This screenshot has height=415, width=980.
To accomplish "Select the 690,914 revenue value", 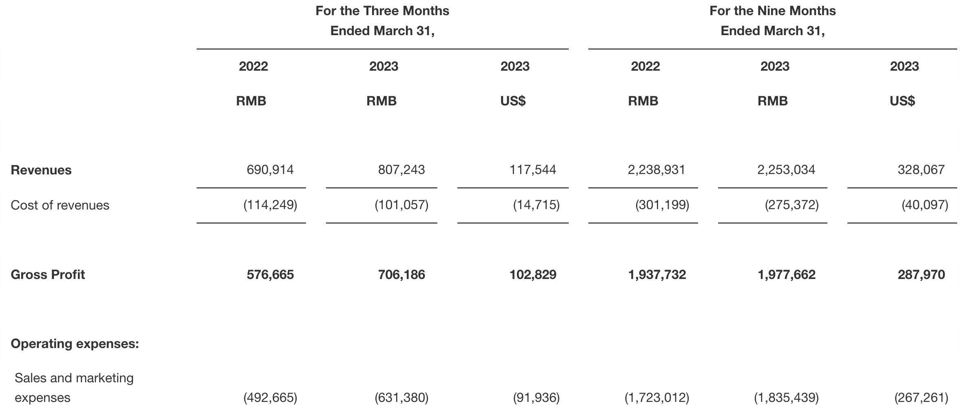I will click(x=270, y=170).
